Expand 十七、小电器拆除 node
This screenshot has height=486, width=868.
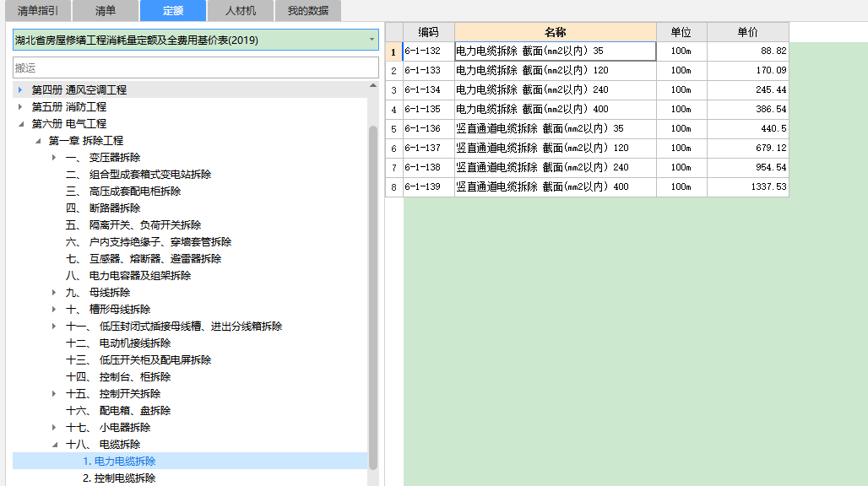point(54,428)
